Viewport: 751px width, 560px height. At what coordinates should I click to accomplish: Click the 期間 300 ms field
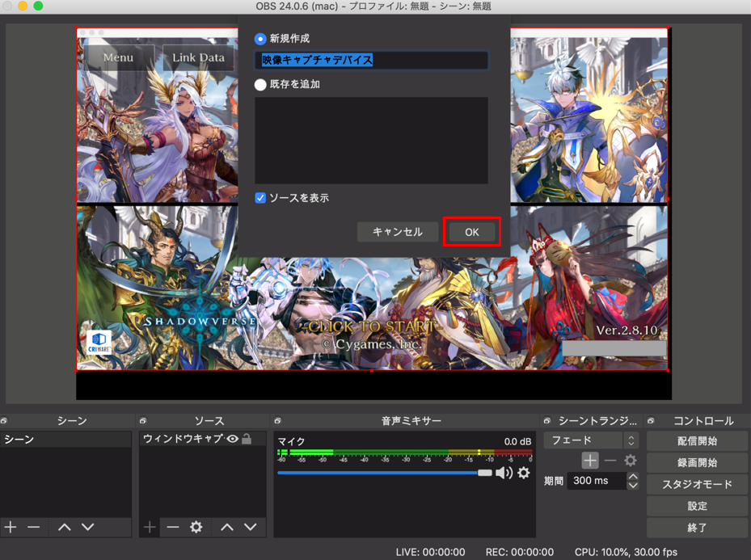(597, 481)
